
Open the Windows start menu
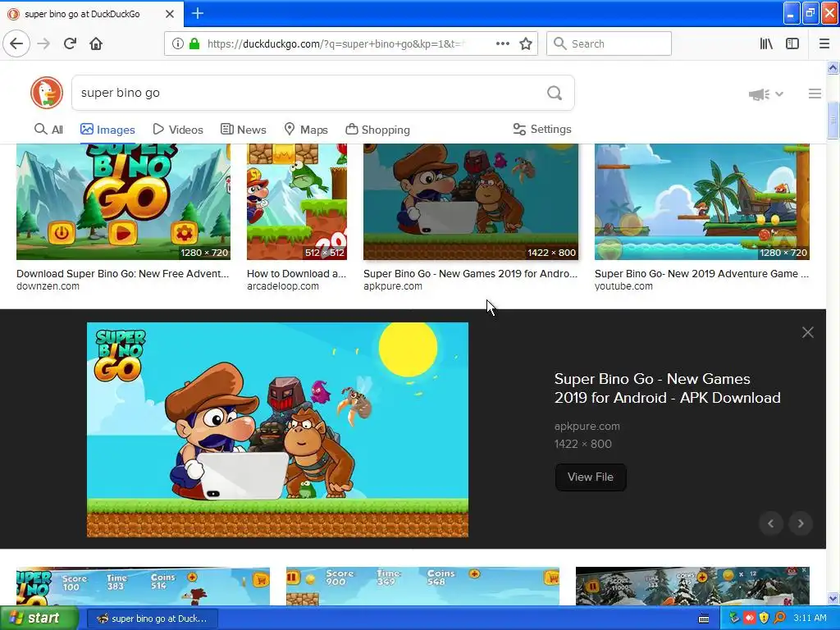[x=39, y=619]
